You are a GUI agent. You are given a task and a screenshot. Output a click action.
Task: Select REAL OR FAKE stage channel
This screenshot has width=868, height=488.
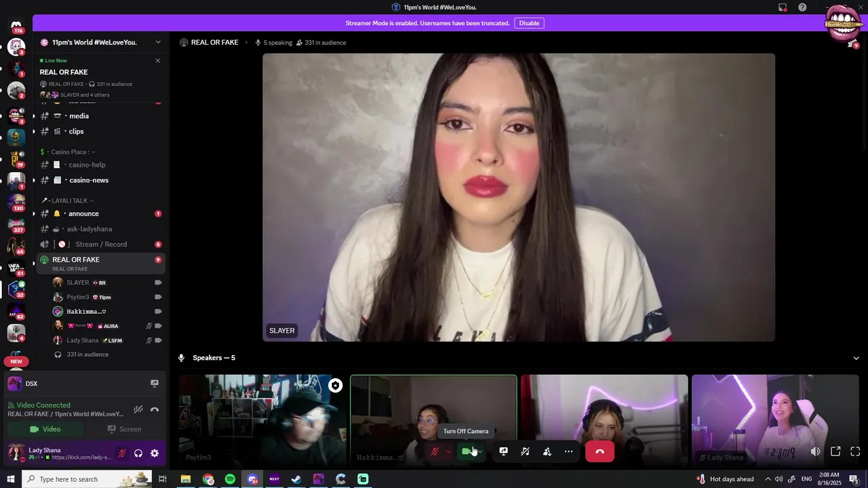(x=99, y=263)
